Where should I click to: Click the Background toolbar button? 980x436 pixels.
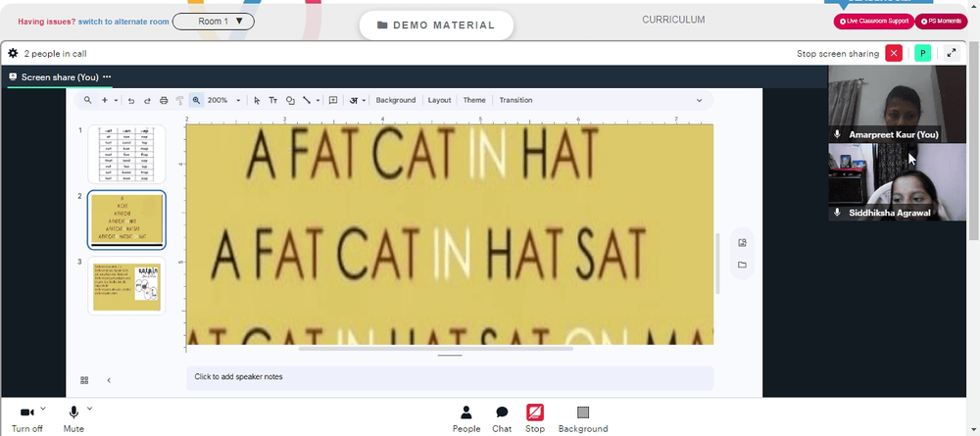(x=396, y=100)
